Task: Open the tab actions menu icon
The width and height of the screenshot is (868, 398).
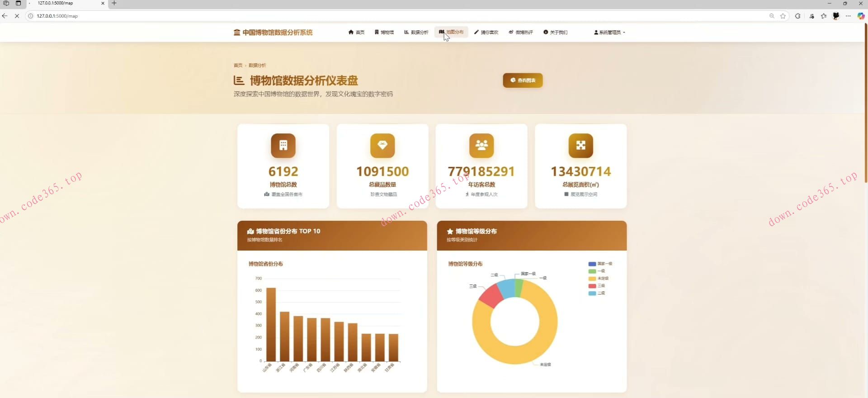Action: (x=18, y=3)
